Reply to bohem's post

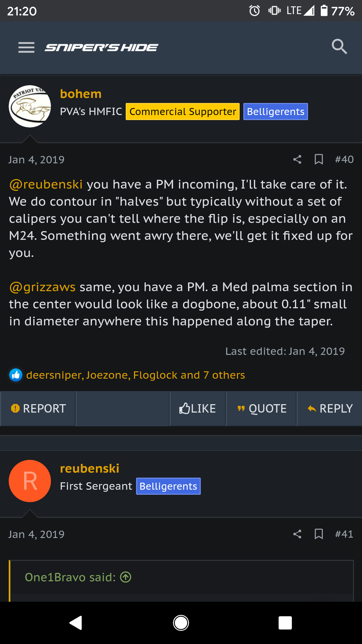330,409
